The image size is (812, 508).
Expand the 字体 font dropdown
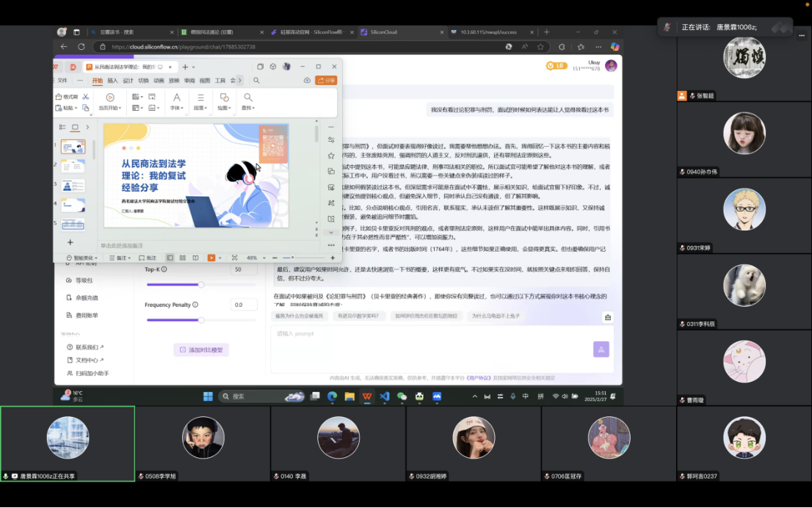coord(176,108)
